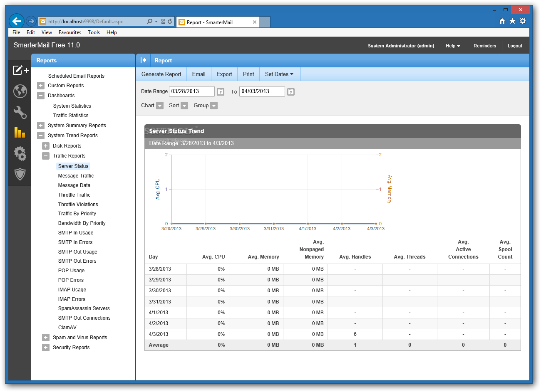Image resolution: width=541 pixels, height=392 pixels.
Task: Expand the Custom Reports tree node
Action: [x=41, y=86]
